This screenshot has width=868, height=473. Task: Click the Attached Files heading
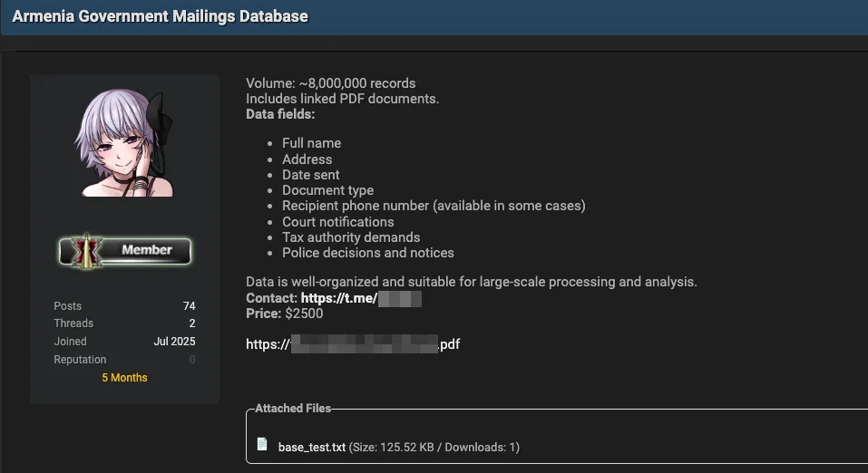[x=293, y=409]
